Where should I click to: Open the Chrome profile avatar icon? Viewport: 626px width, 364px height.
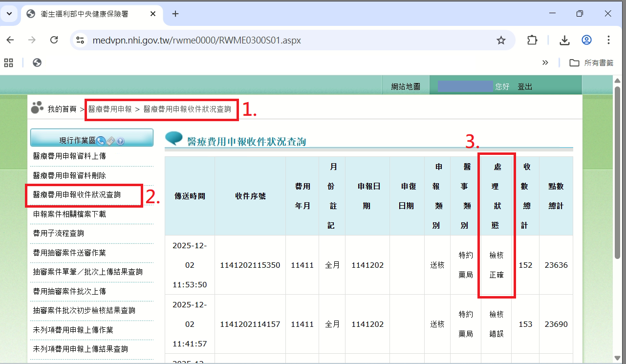coord(586,40)
